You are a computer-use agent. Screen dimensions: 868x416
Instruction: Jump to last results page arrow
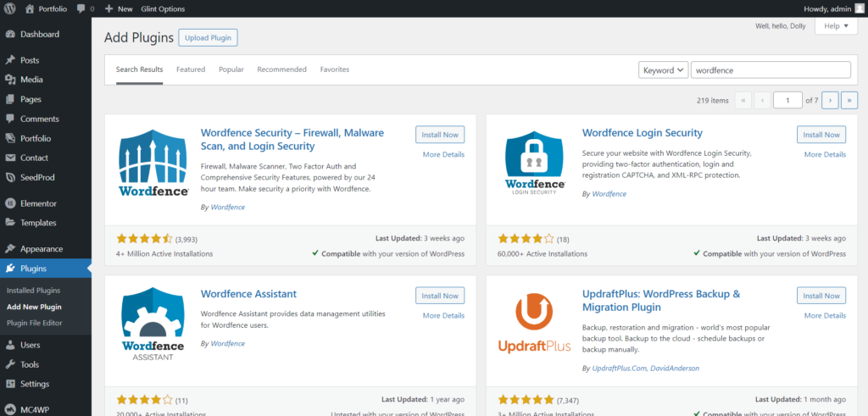pyautogui.click(x=849, y=100)
